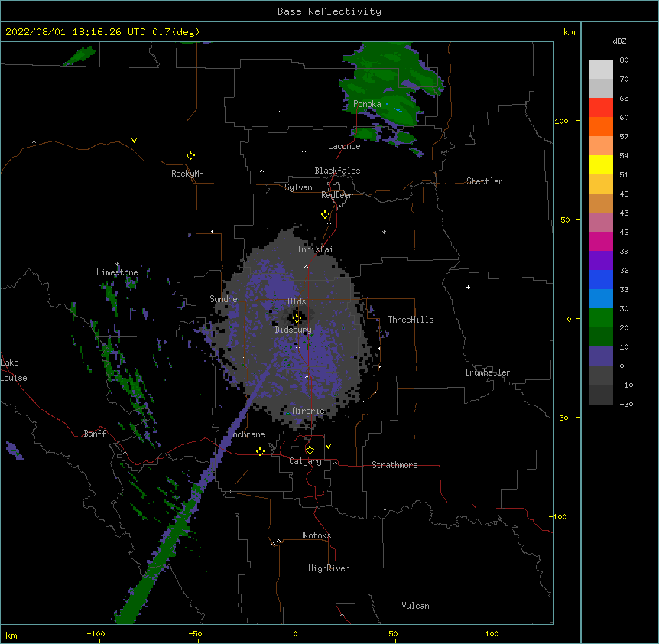Click the Didsbury town label
Screen dimensions: 659x644
point(294,330)
